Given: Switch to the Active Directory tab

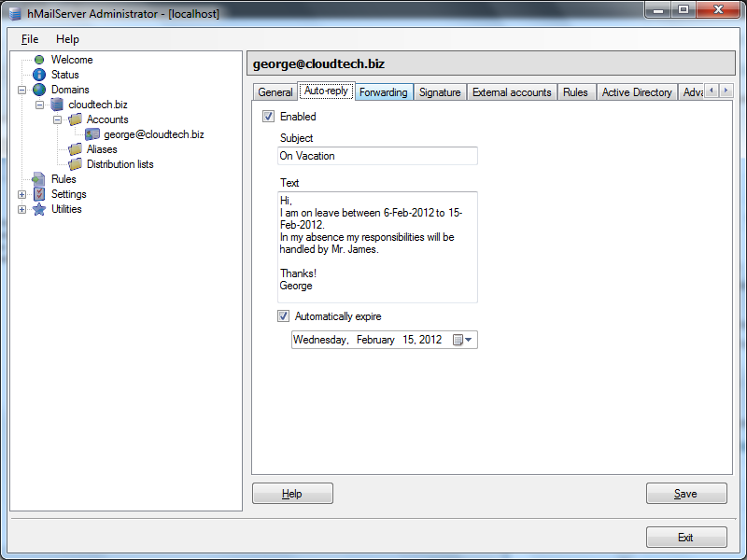Looking at the screenshot, I should (x=637, y=92).
